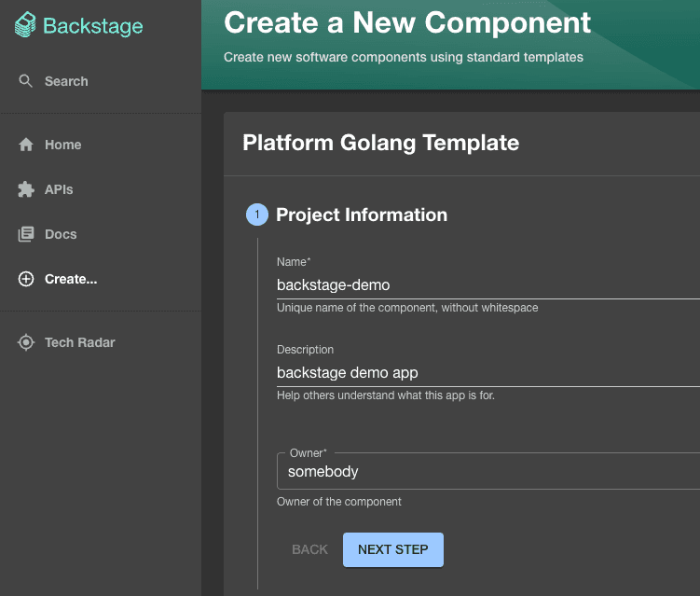The height and width of the screenshot is (596, 700).
Task: Open Tech Radar from sidebar
Action: 101,342
